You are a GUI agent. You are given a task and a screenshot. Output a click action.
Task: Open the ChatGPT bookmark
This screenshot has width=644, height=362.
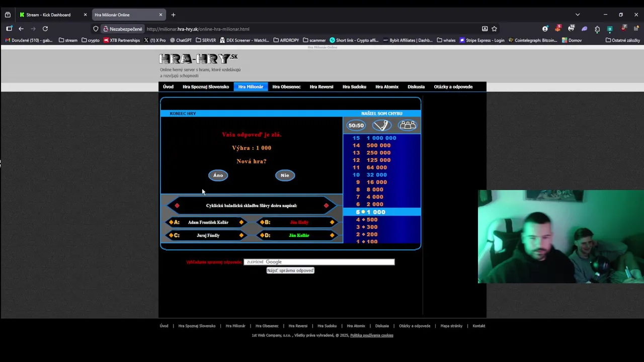pyautogui.click(x=181, y=40)
